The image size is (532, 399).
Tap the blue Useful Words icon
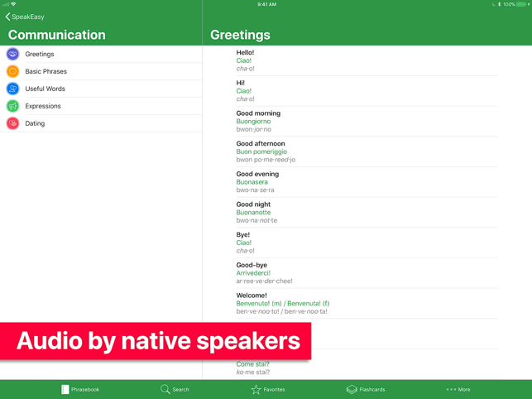[12, 89]
